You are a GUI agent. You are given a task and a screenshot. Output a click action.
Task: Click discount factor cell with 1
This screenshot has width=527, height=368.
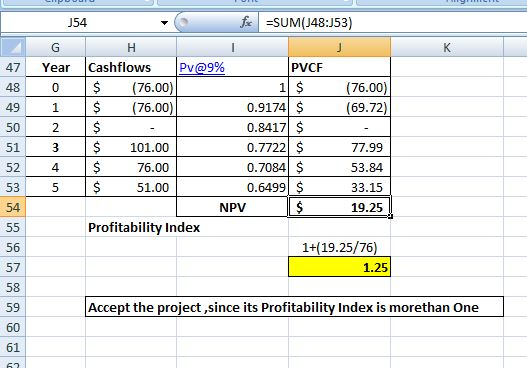(232, 87)
